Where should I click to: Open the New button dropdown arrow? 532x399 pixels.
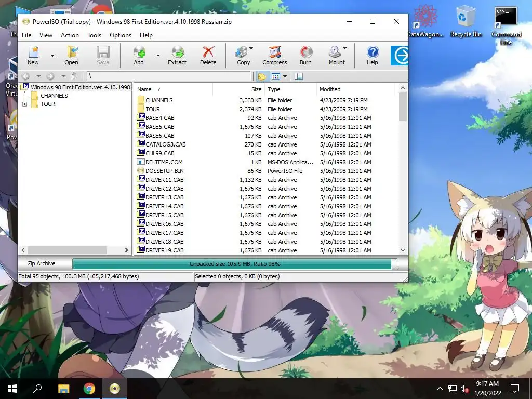(52, 55)
